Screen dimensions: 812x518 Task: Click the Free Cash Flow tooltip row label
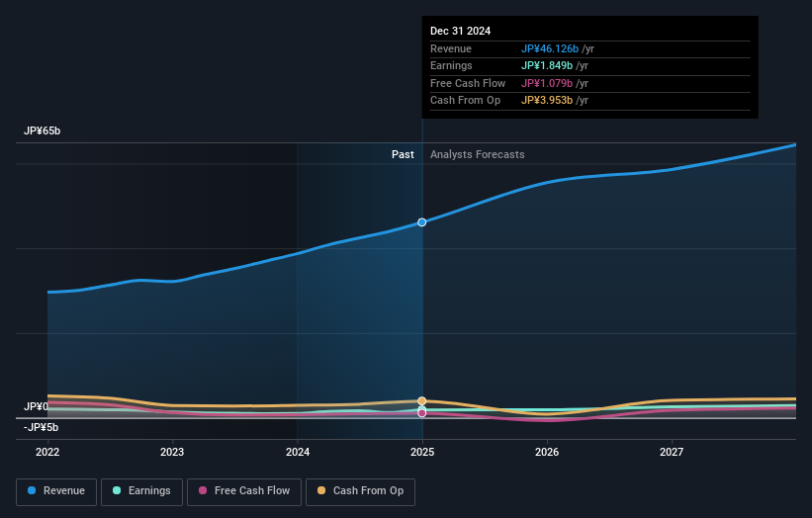[468, 83]
